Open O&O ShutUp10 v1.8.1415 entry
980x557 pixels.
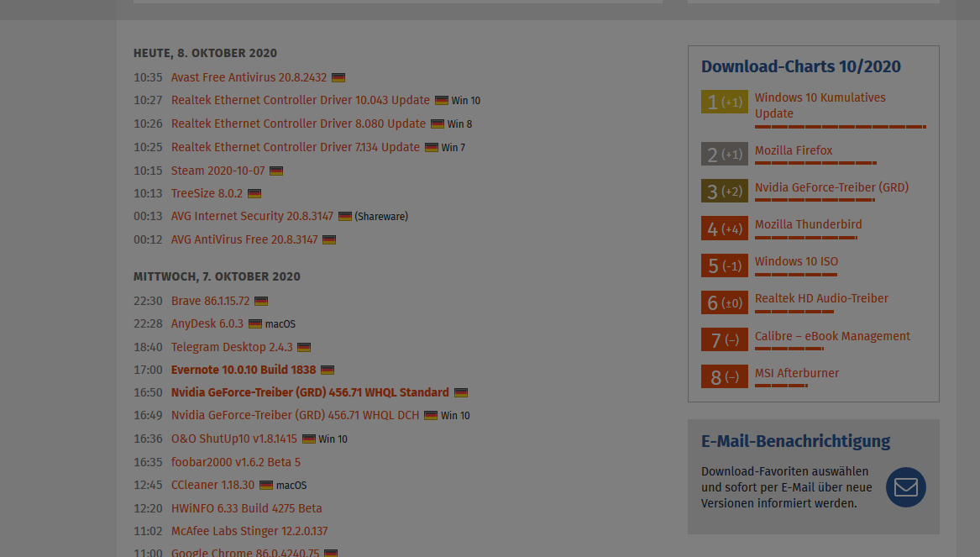[233, 439]
